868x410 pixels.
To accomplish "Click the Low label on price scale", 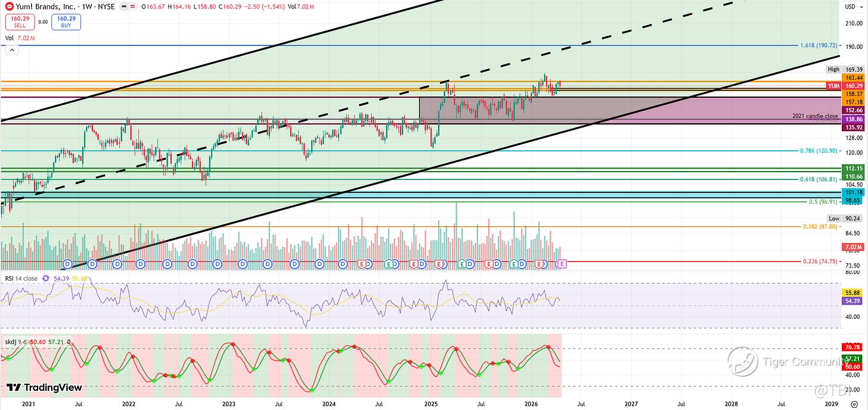I will [834, 219].
